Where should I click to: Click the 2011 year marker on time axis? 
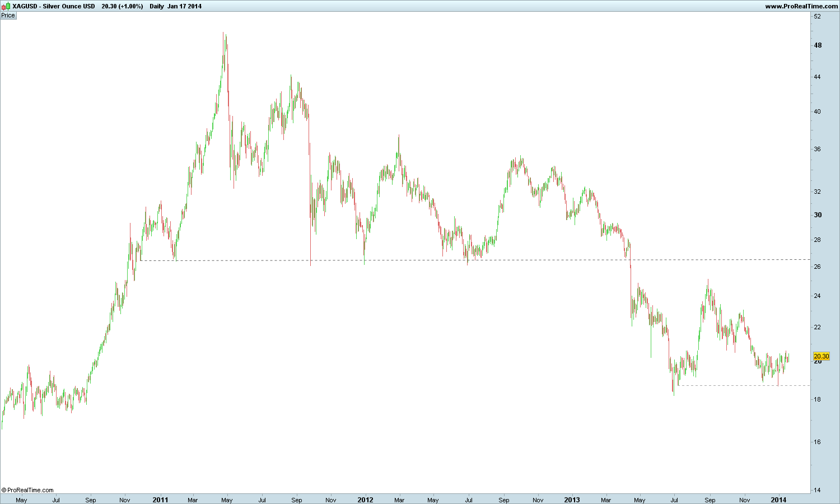point(160,500)
